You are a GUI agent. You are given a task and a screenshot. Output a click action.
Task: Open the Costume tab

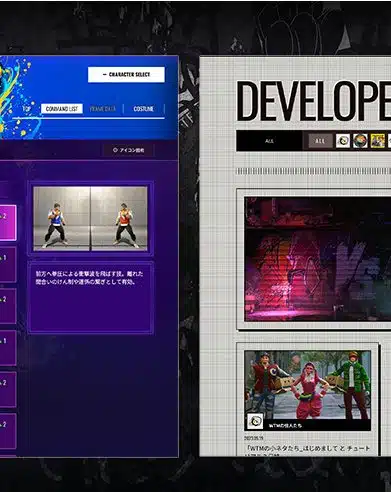click(x=143, y=109)
